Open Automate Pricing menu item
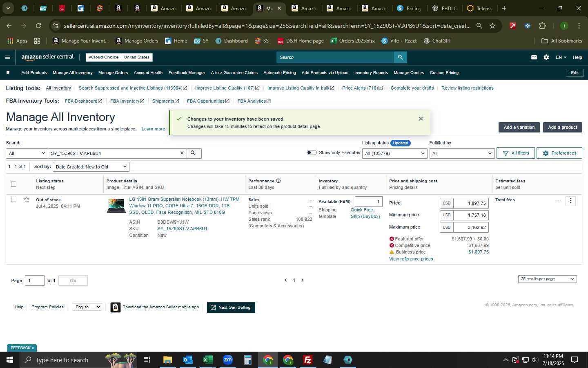This screenshot has width=588, height=368. click(280, 73)
